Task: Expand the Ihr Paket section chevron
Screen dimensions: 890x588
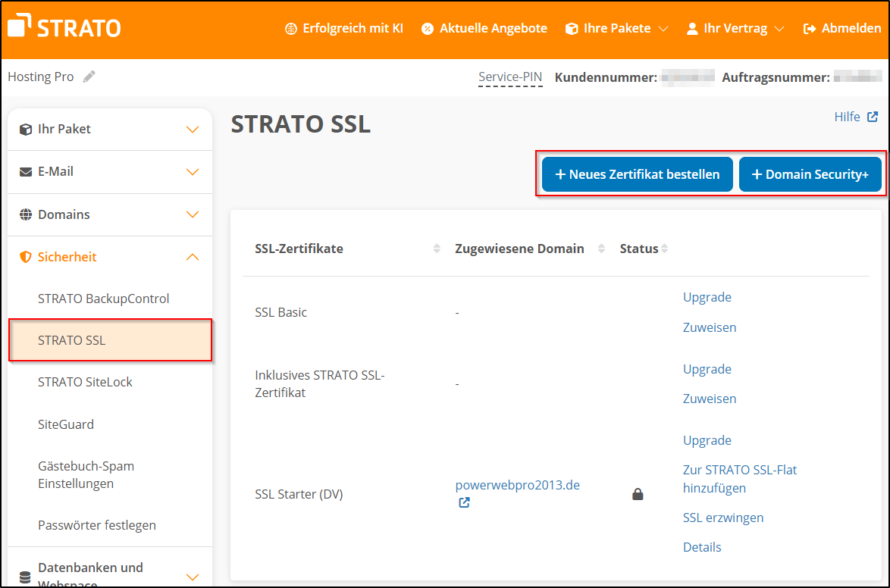Action: point(193,130)
